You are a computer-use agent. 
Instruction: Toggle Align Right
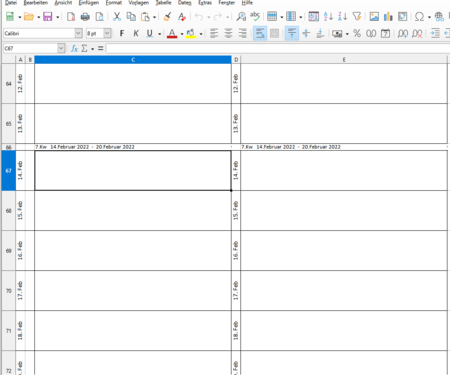[243, 33]
